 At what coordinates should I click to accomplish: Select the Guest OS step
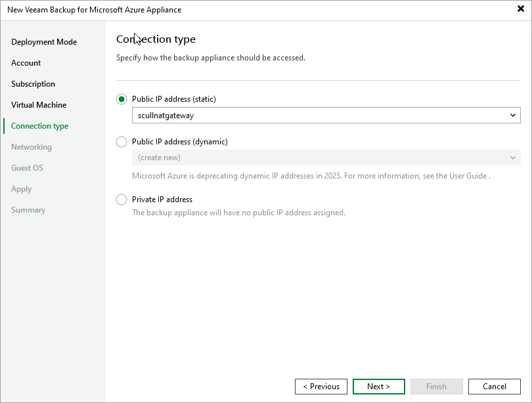coord(27,168)
